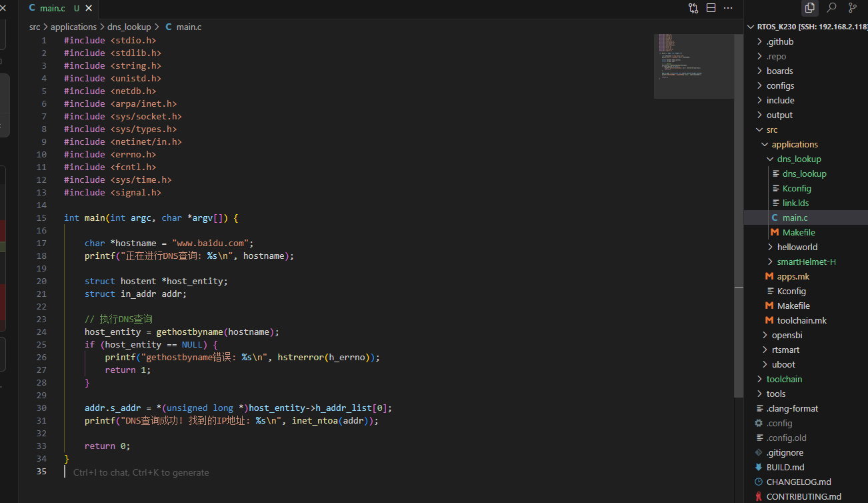Open the Source Control view icon
This screenshot has height=503, width=868.
click(x=853, y=8)
